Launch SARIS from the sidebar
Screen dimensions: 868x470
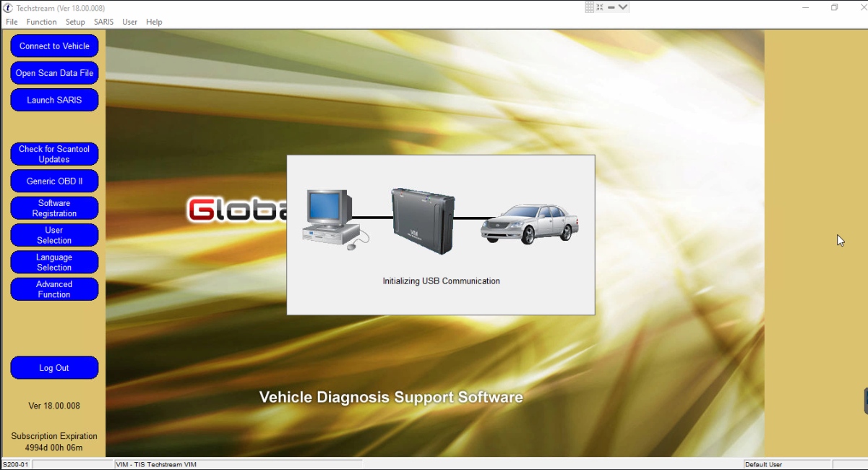coord(54,100)
